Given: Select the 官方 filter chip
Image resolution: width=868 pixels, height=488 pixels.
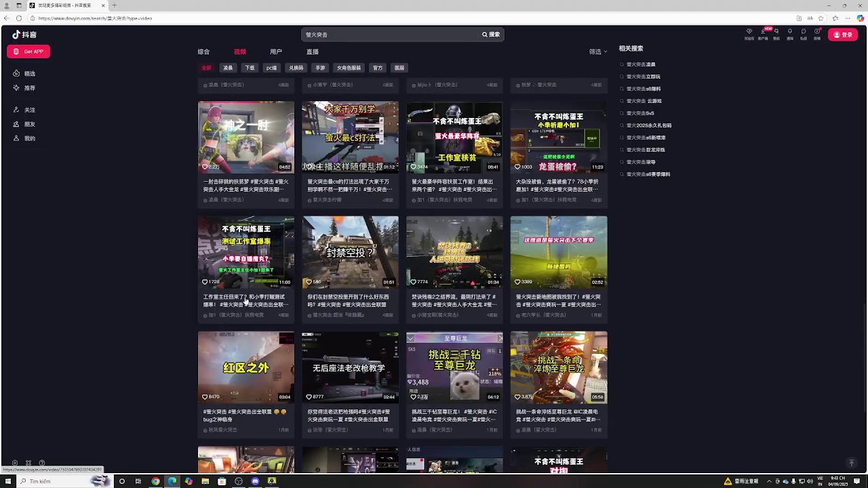Looking at the screenshot, I should (378, 68).
